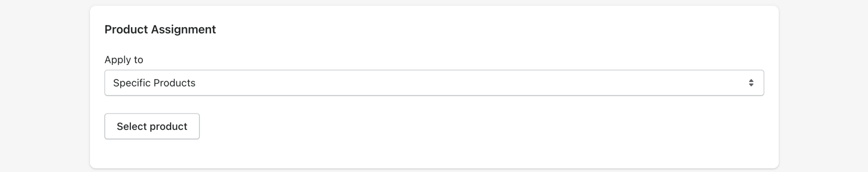Click the Product Assignment heading
The image size is (868, 172).
click(x=160, y=29)
